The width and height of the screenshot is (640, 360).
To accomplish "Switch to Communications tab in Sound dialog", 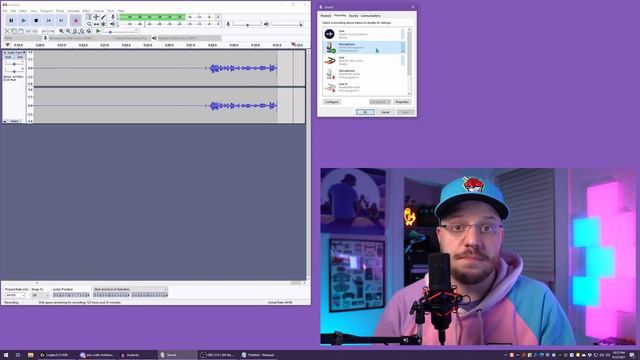I will (x=370, y=16).
